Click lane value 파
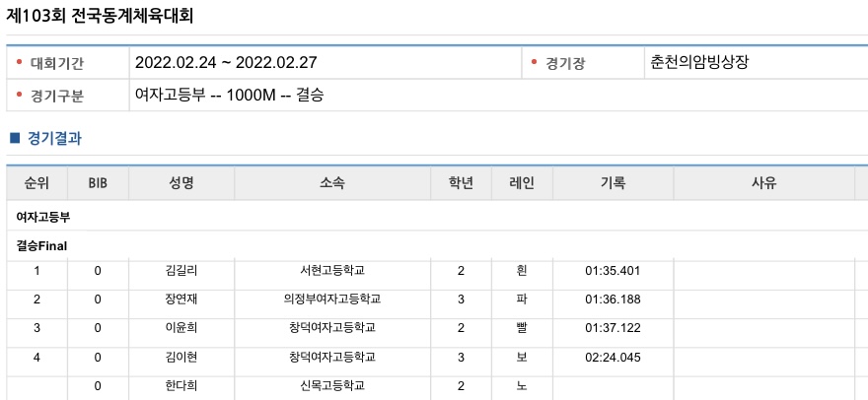Image resolution: width=868 pixels, height=400 pixels. click(x=522, y=300)
